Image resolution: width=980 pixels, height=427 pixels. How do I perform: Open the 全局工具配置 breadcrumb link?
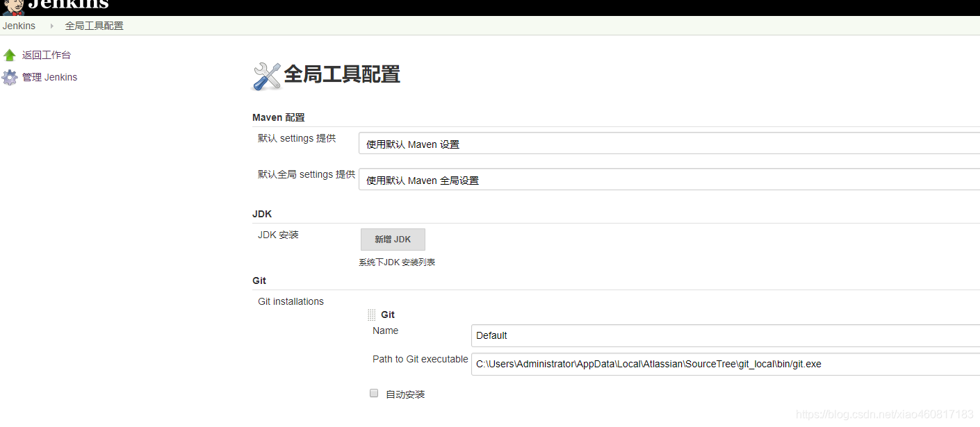94,26
